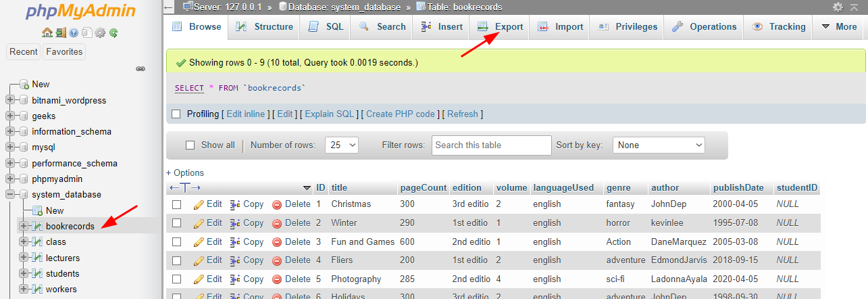Select checkbox for Fun and Games row
The height and width of the screenshot is (299, 868).
click(x=177, y=241)
